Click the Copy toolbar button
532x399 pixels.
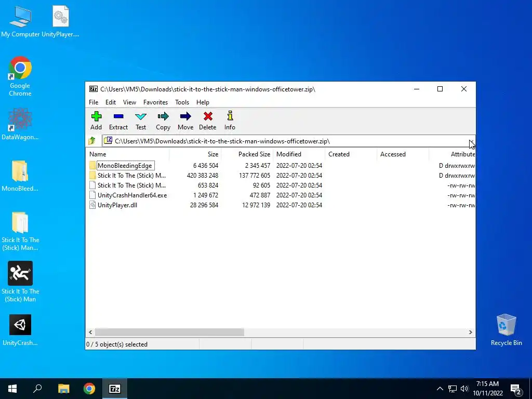click(x=163, y=121)
